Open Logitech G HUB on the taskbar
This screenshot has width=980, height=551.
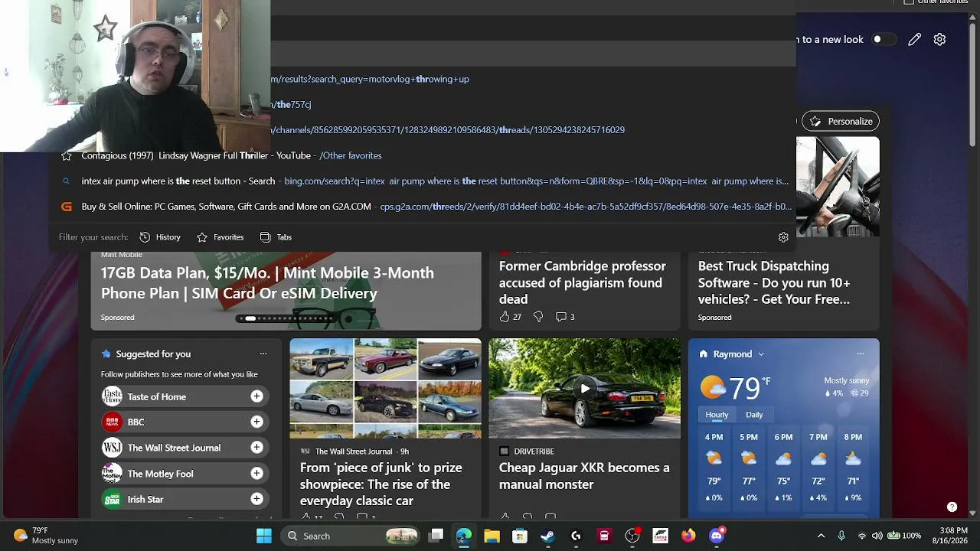tap(576, 536)
